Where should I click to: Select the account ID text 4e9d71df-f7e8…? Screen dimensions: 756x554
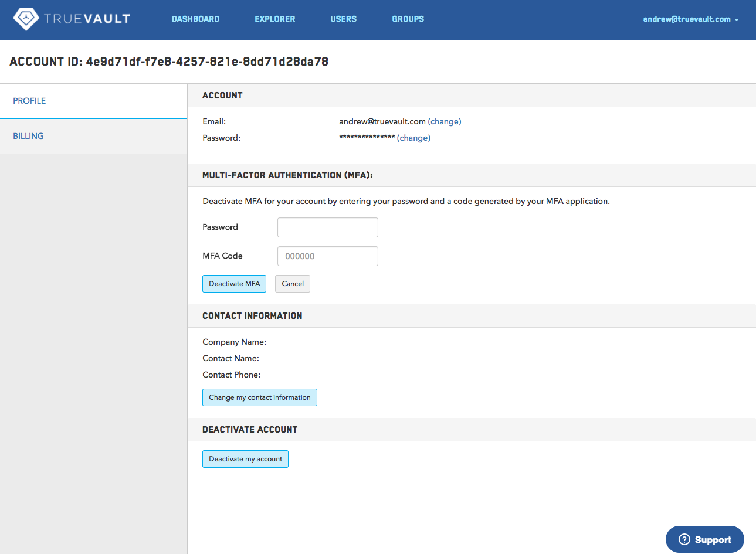(x=207, y=62)
